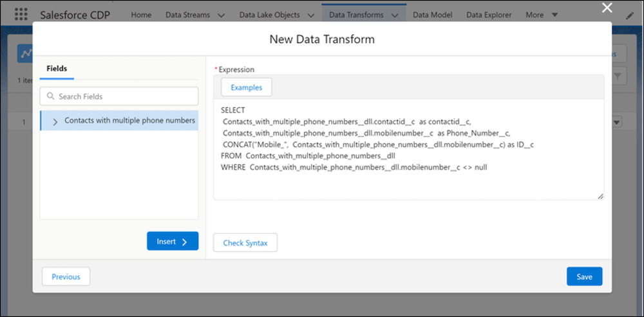Switch to the Data Lake Objects tab
Viewport: 644px width, 317px height.
pos(269,15)
